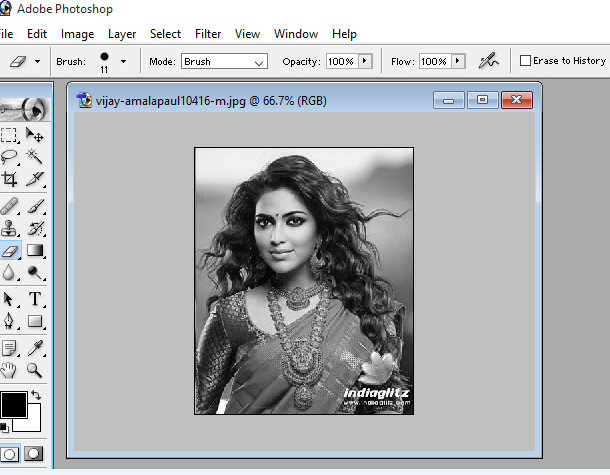Reset default foreground and background colors
Screen dimensions: 610x475
tap(4, 427)
